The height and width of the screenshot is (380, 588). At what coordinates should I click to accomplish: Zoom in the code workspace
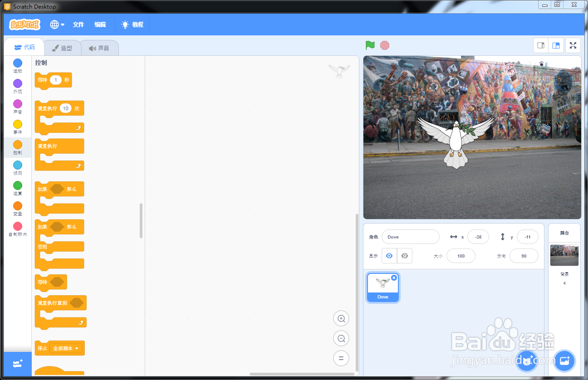(341, 318)
